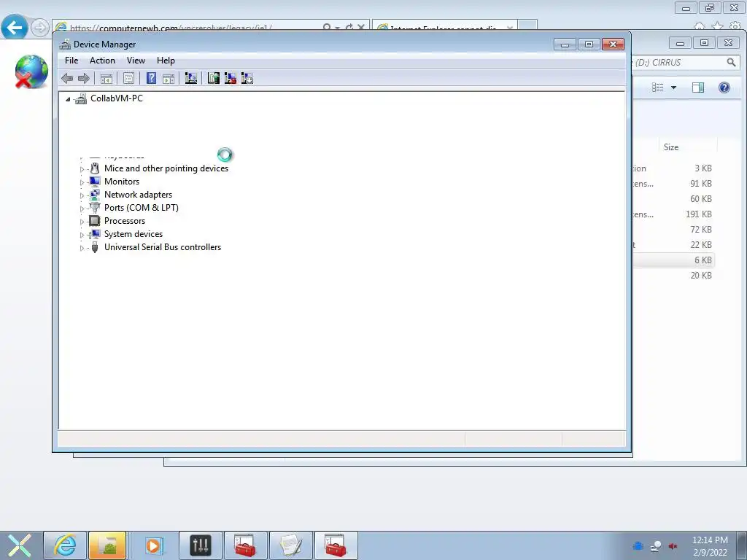Click the refresh icon in IE address bar
This screenshot has width=747, height=560.
(349, 28)
